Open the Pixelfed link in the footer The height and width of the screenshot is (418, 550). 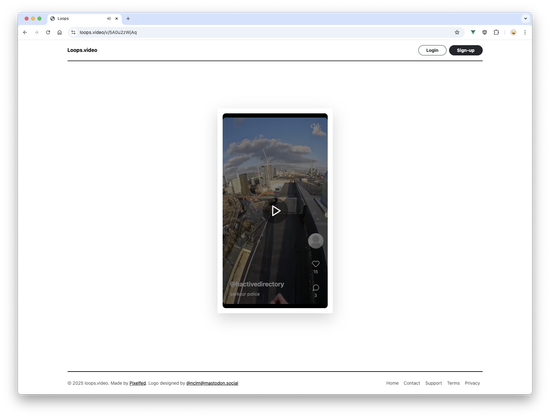(x=138, y=383)
